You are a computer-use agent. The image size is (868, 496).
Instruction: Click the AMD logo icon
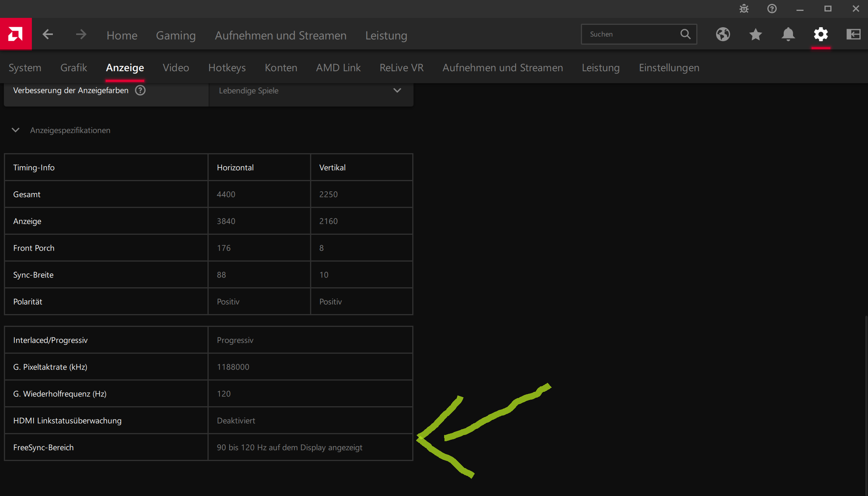pyautogui.click(x=16, y=34)
